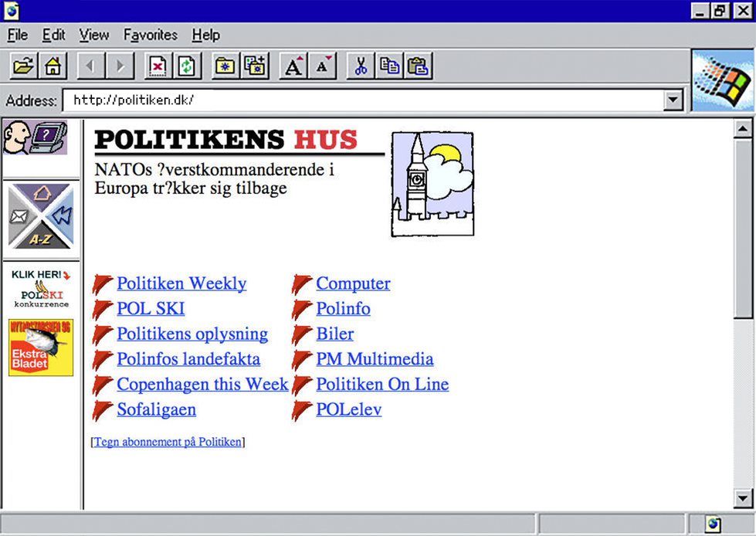
Task: Open the POLelev link
Action: 349,409
